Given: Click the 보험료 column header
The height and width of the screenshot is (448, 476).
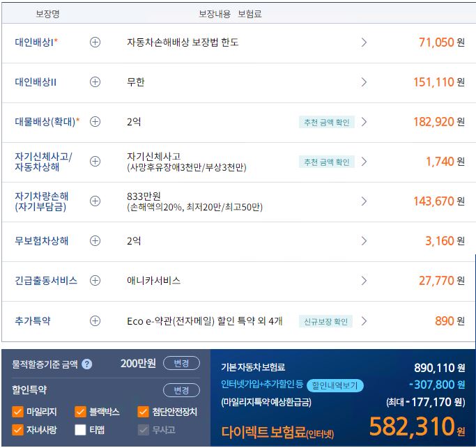Looking at the screenshot, I should (249, 14).
